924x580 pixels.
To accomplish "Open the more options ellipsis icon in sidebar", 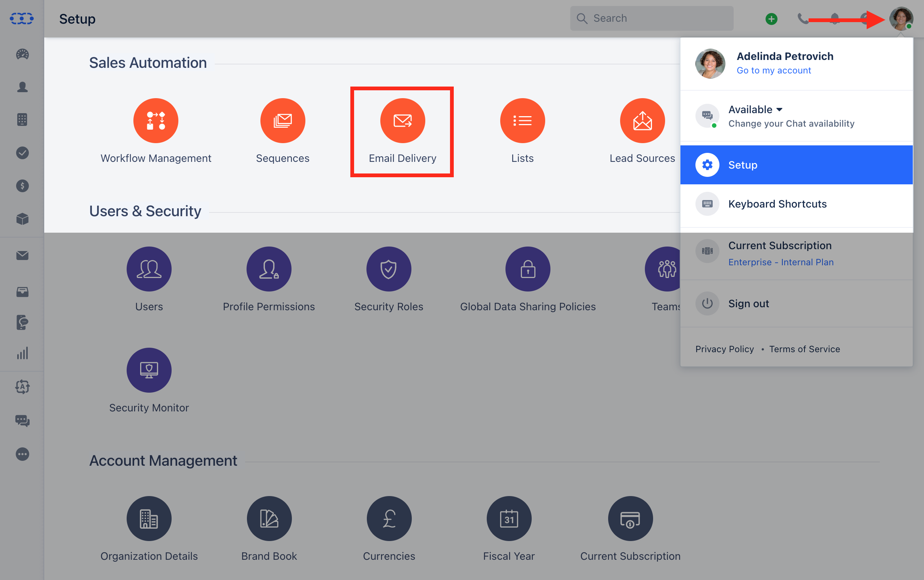I will click(22, 454).
